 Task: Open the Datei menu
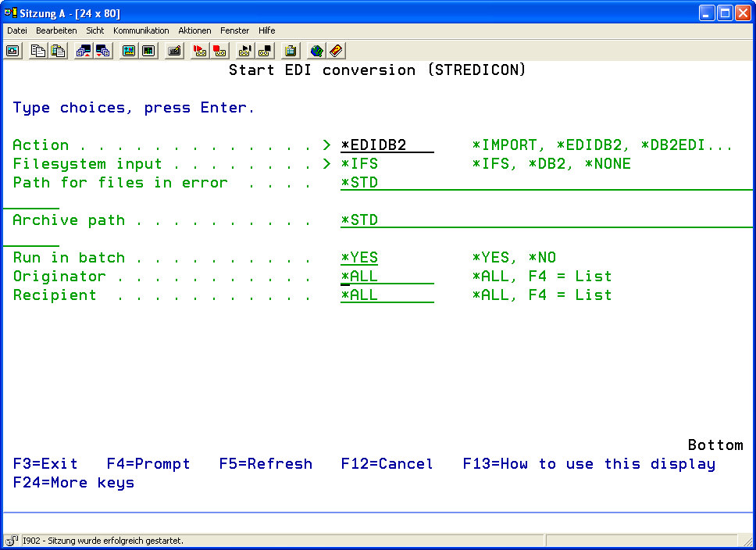(17, 30)
